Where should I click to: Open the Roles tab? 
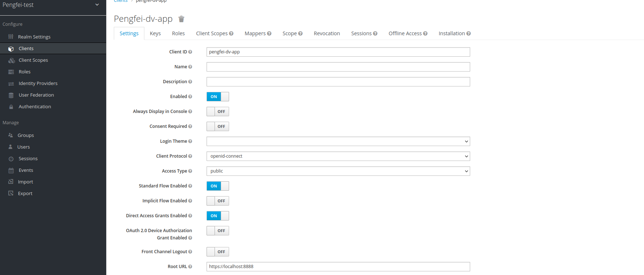click(x=178, y=33)
